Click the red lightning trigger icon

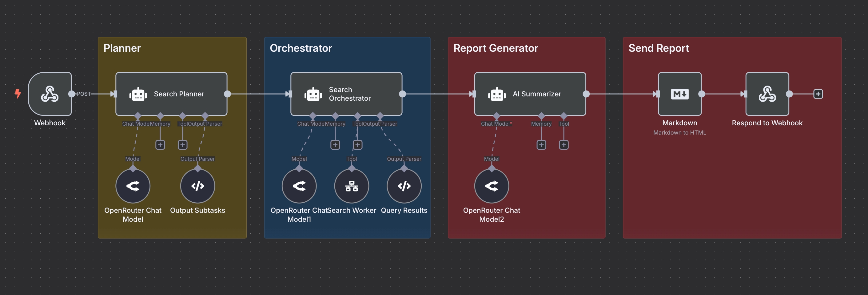(18, 94)
